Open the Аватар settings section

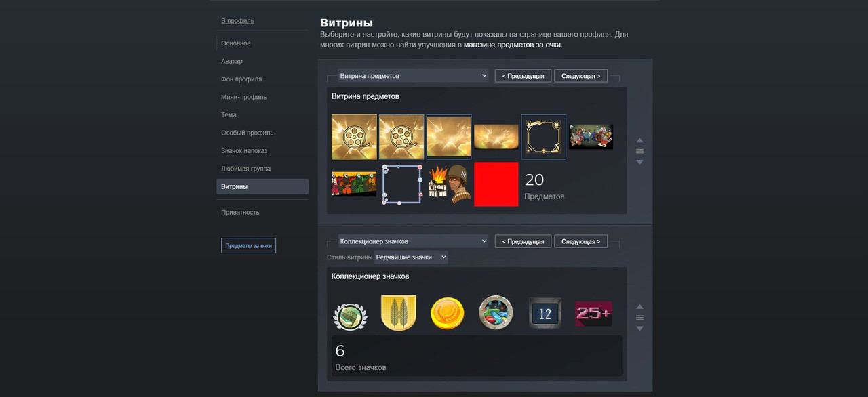(232, 61)
